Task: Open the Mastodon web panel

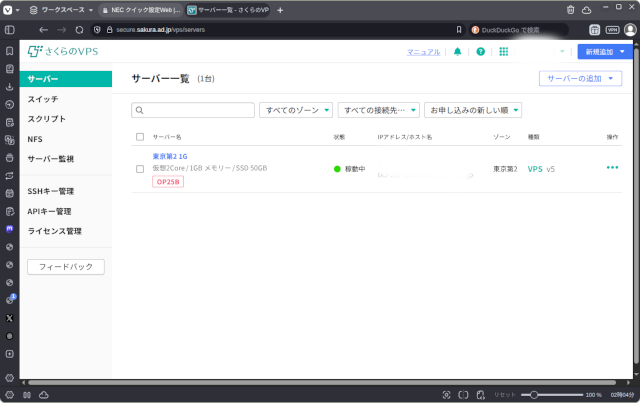Action: (10, 229)
